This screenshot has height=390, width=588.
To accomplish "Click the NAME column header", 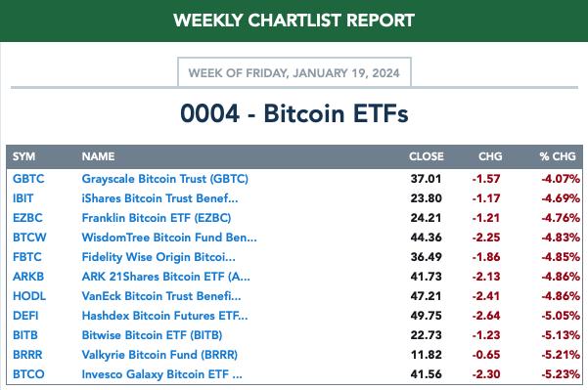I will (98, 156).
